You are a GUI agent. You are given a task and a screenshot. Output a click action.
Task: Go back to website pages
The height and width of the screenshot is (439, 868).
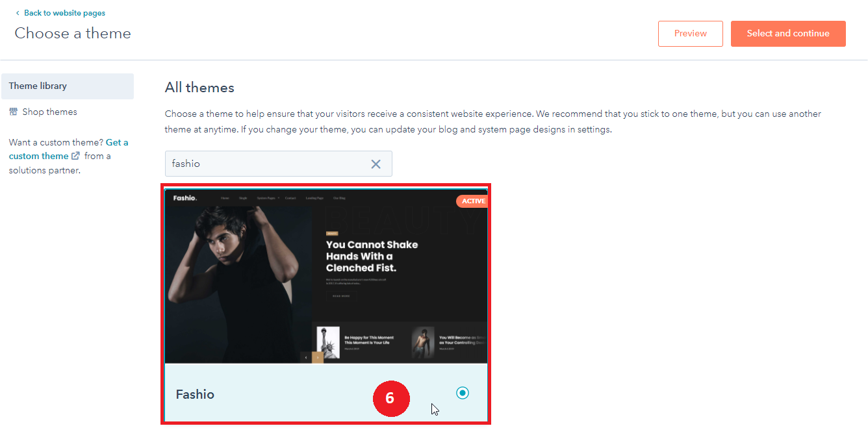64,13
